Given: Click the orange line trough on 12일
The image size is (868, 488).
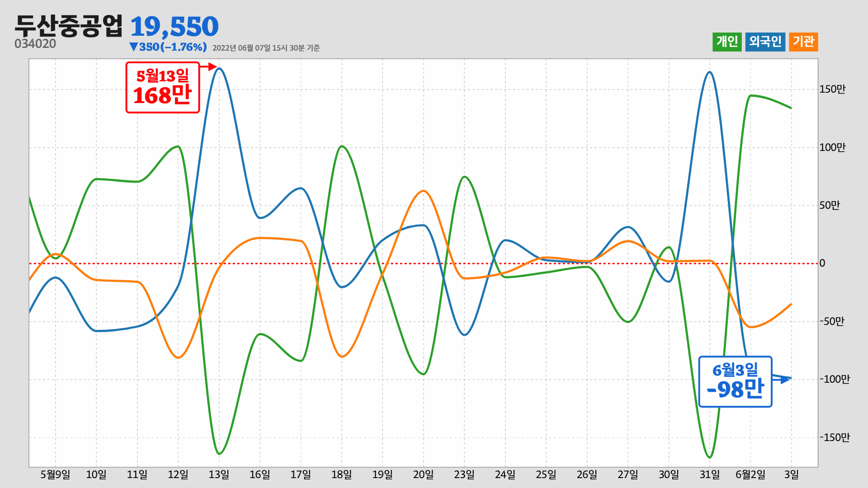Looking at the screenshot, I should [x=178, y=357].
